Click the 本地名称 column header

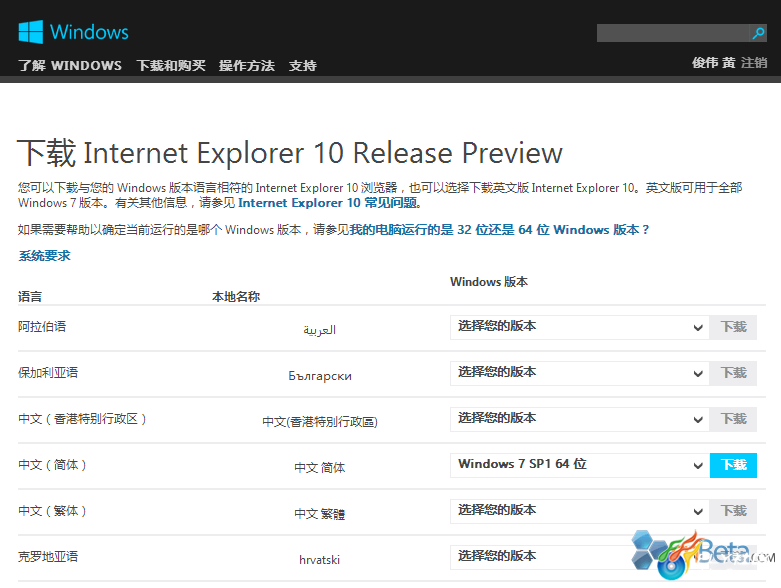(236, 297)
